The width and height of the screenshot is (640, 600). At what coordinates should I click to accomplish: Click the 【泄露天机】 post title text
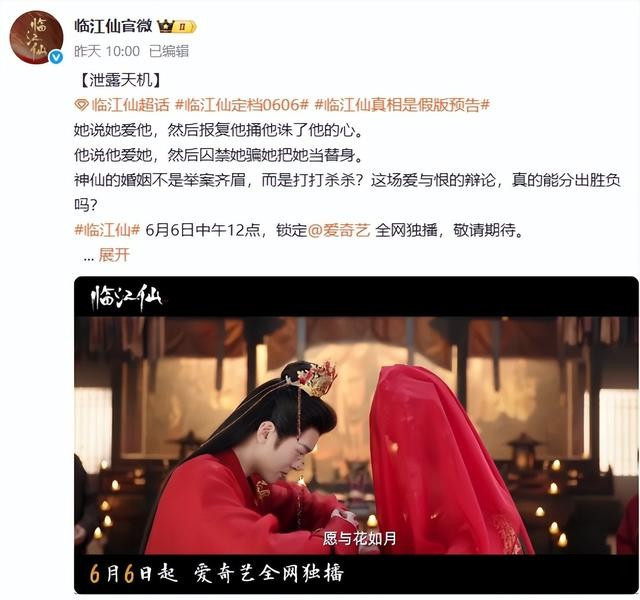[119, 80]
